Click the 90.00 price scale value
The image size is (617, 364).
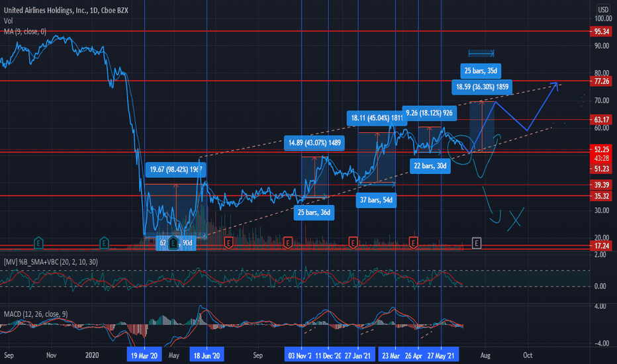(x=602, y=46)
